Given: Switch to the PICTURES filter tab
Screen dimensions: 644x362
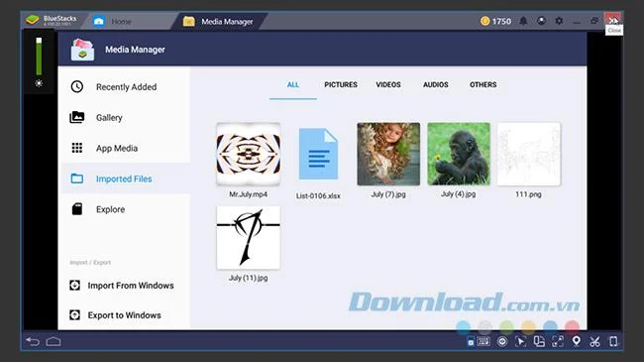Looking at the screenshot, I should (341, 84).
